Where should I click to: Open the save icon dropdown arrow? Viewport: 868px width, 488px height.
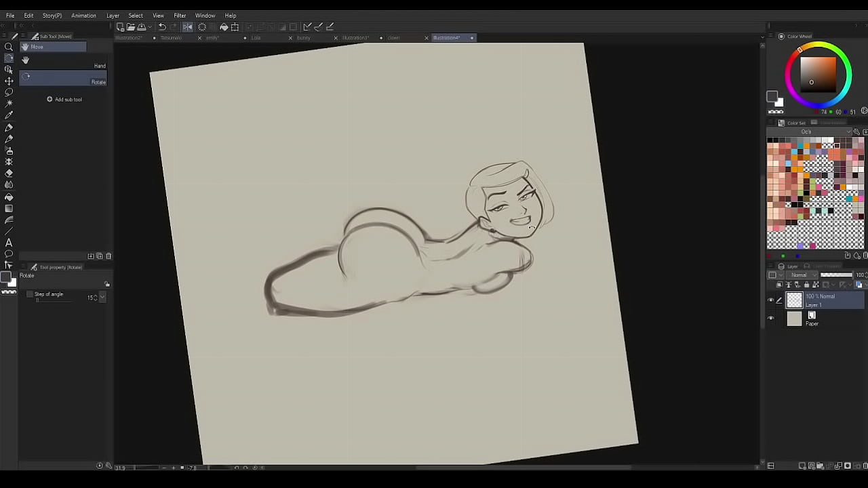point(151,27)
